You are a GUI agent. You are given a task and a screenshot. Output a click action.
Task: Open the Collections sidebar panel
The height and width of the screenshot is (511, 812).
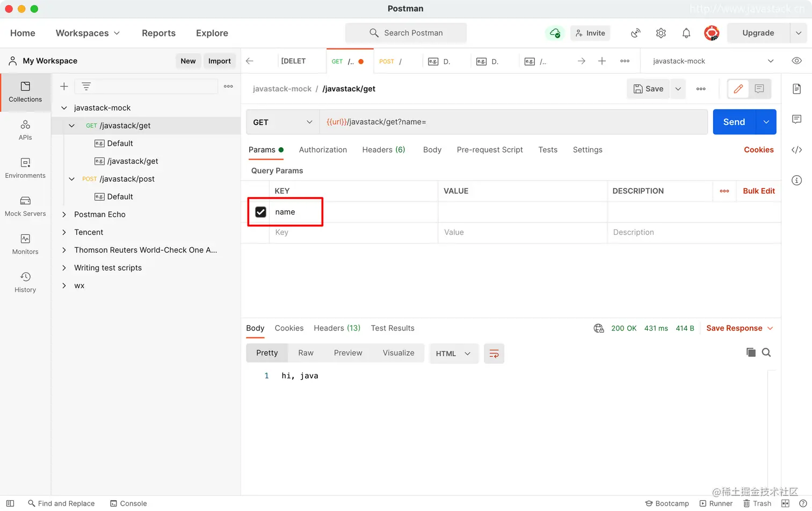(25, 92)
